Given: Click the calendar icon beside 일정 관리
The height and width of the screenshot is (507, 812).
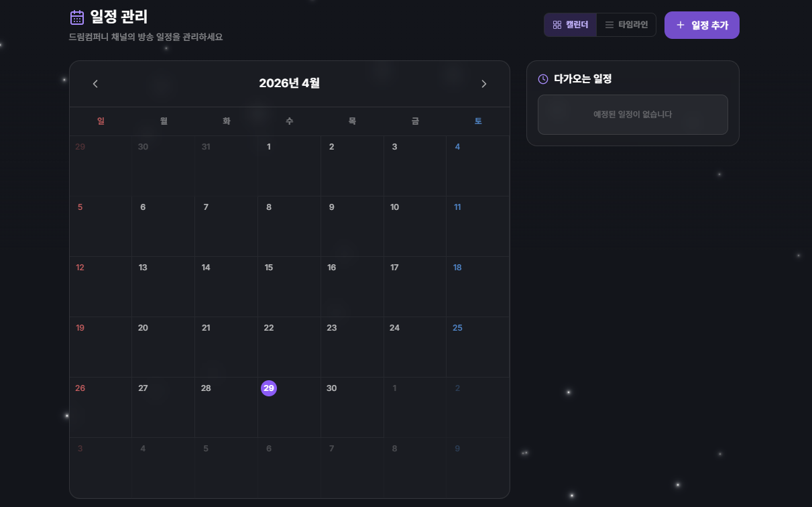Looking at the screenshot, I should (77, 17).
